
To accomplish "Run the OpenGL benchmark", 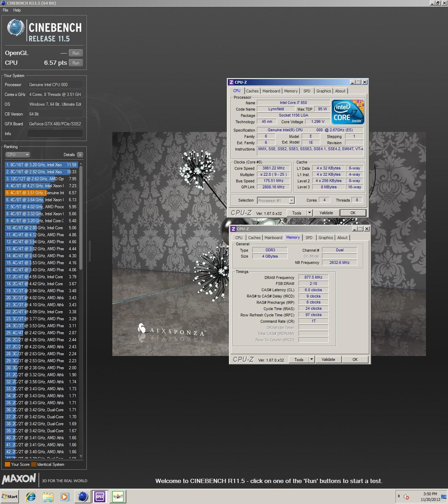I will (76, 53).
